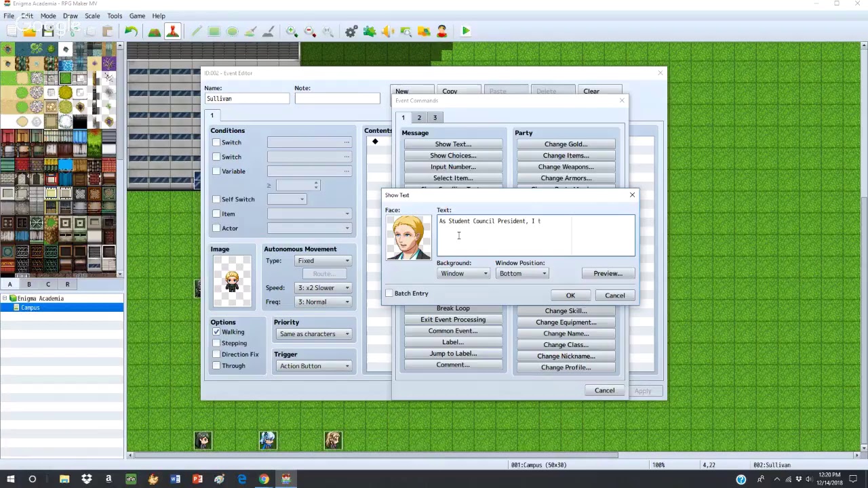This screenshot has width=868, height=488.
Task: Switch to Map edit mode icon
Action: tap(155, 31)
